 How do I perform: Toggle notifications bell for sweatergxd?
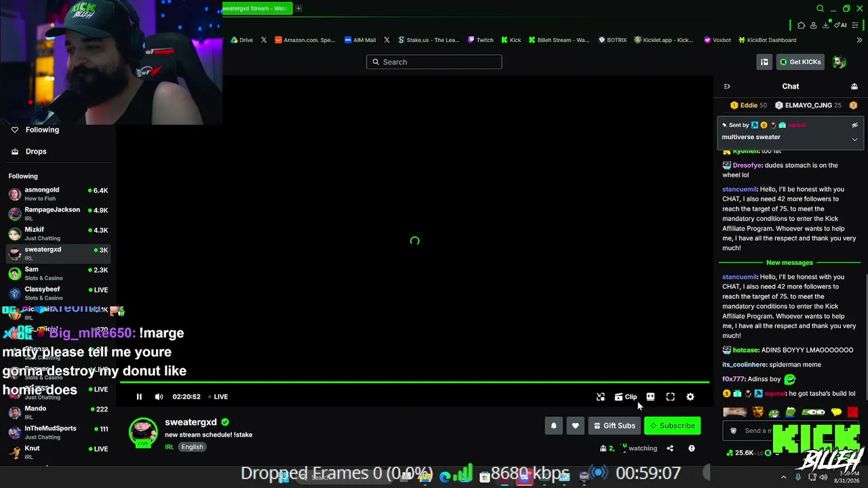[553, 426]
